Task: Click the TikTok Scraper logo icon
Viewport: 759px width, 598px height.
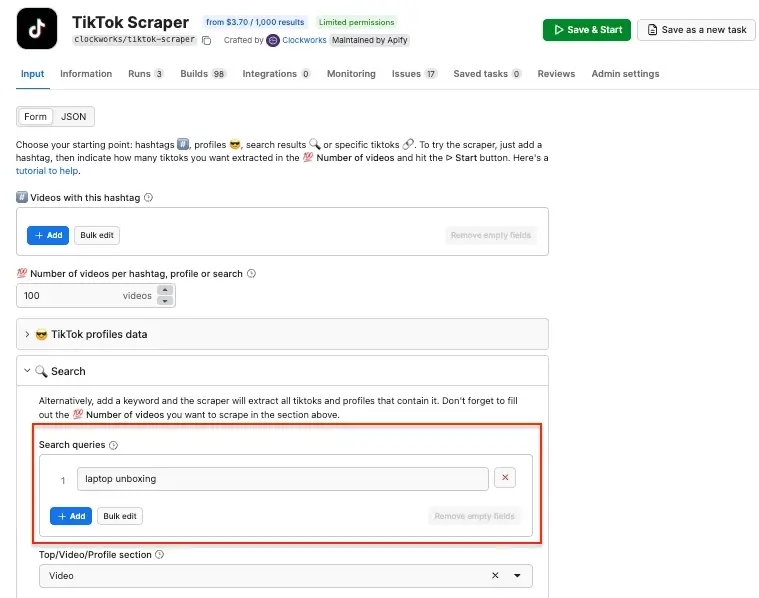Action: pyautogui.click(x=37, y=29)
